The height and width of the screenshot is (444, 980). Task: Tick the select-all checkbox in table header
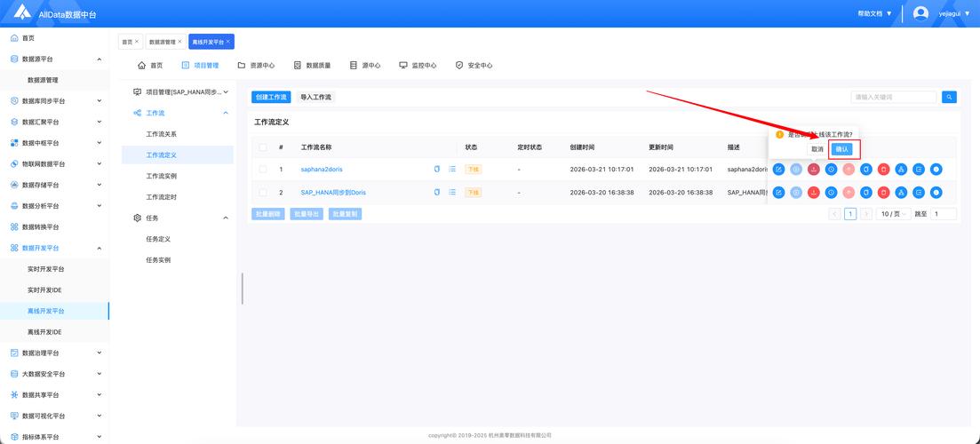click(x=263, y=147)
